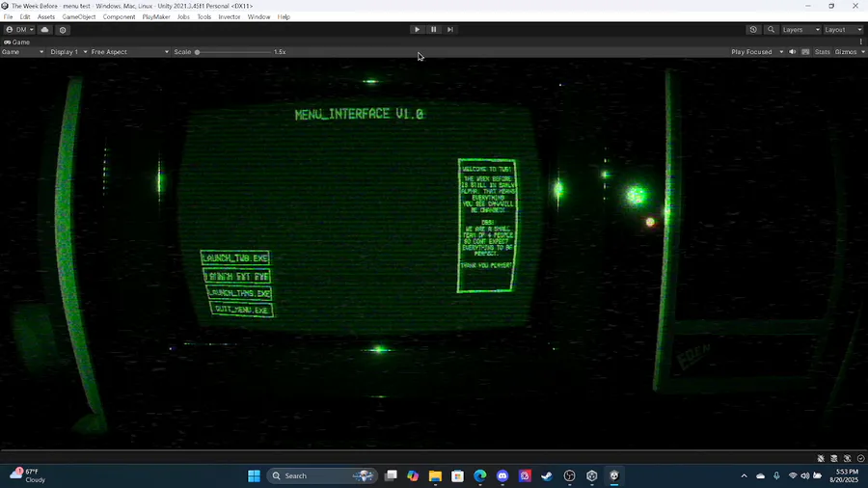Open the Undo History icon
The image size is (868, 488).
coord(753,29)
